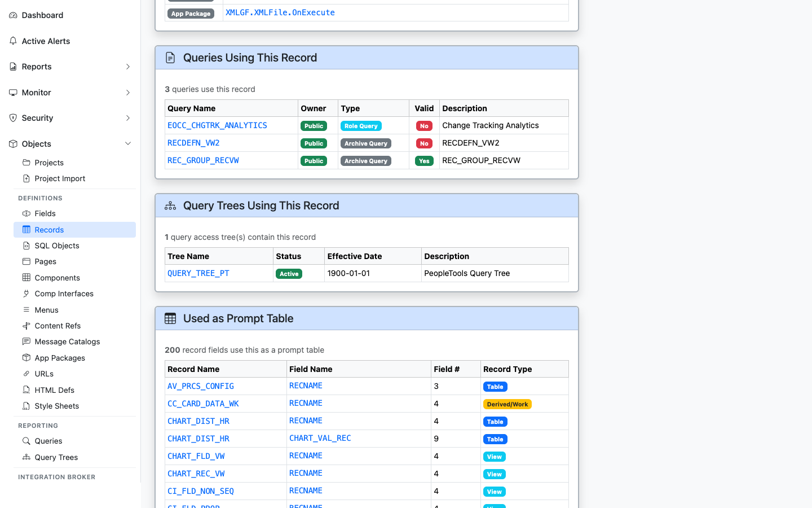Click the Fields icon in sidebar

point(26,213)
